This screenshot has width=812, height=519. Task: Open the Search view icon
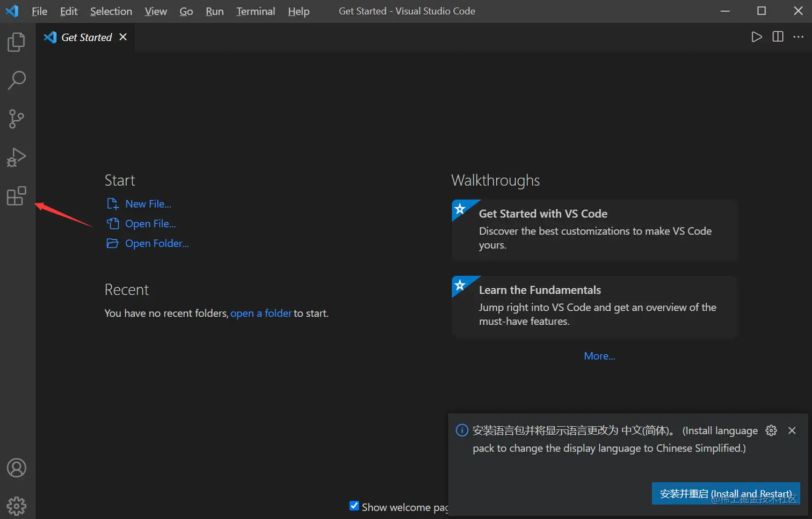(x=17, y=81)
